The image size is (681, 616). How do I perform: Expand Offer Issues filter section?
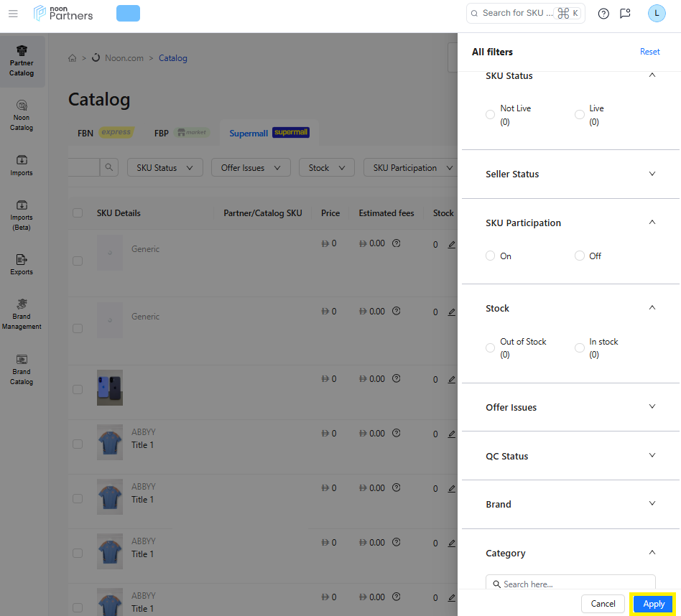coord(652,406)
